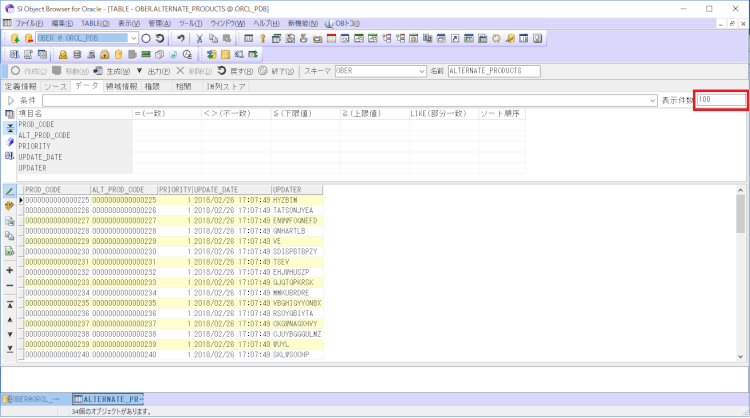Click the UPDATE_DATE column header in the grid
Viewport: 750px width, 418px height.
pos(216,189)
